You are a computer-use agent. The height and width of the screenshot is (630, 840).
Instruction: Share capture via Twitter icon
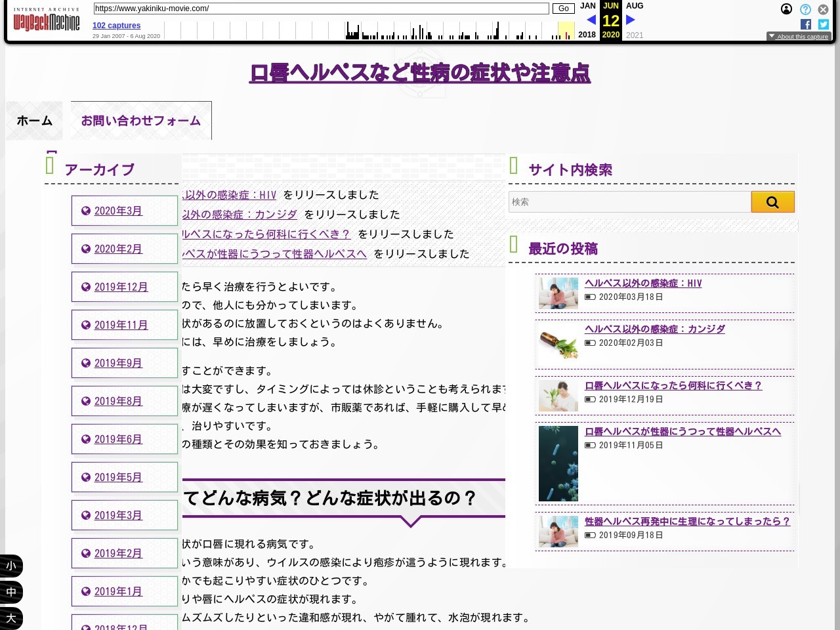click(824, 24)
